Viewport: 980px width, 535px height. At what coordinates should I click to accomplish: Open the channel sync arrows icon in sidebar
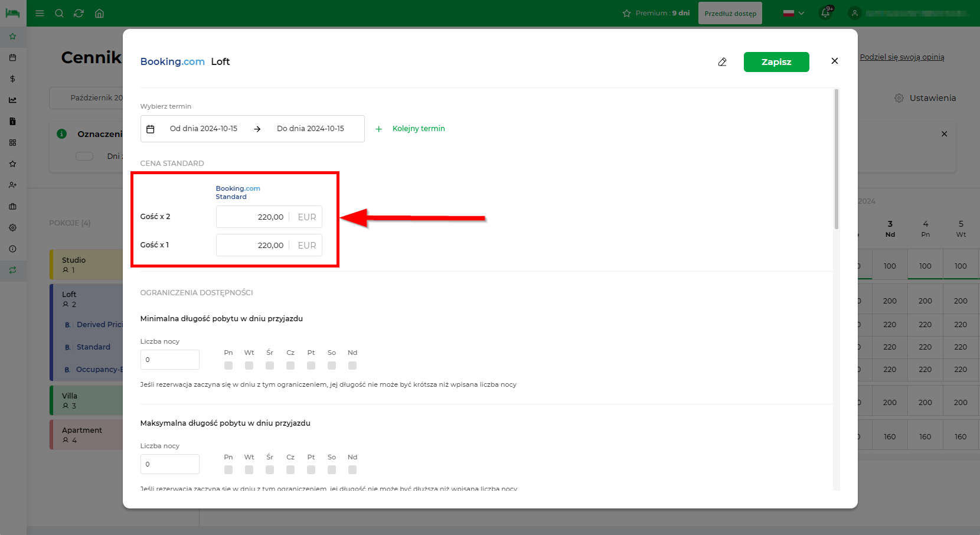12,270
